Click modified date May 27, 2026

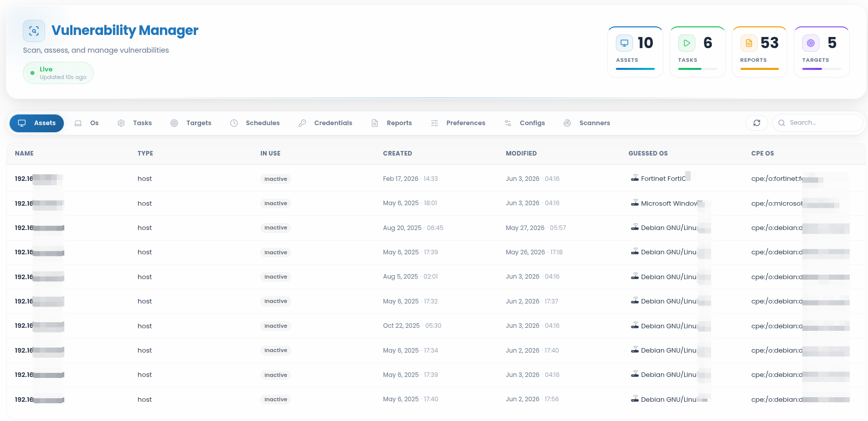coord(525,228)
